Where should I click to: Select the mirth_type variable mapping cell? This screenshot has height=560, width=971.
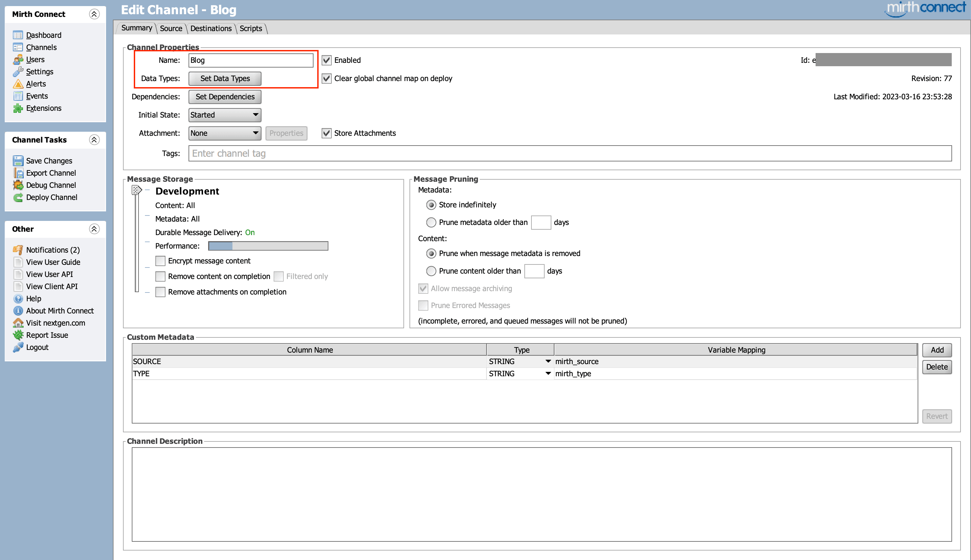tap(736, 374)
